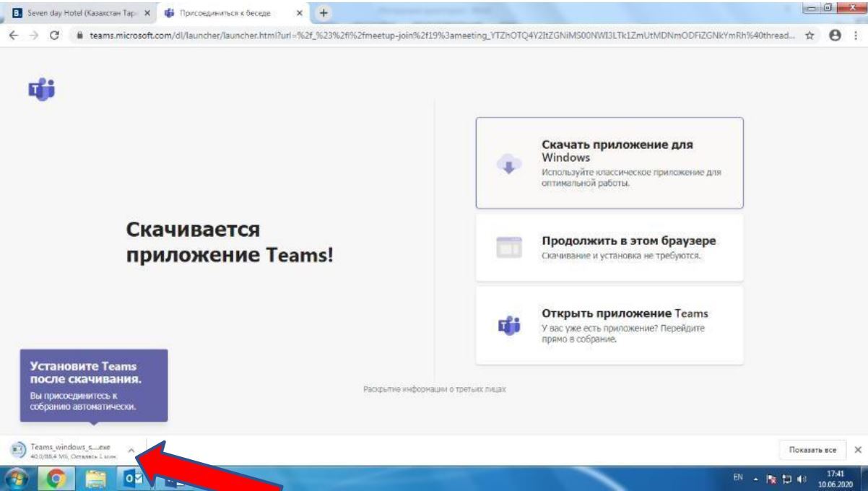Click the Teams icon beside Открыть приложение
Image resolution: width=868 pixels, height=491 pixels.
click(x=508, y=325)
